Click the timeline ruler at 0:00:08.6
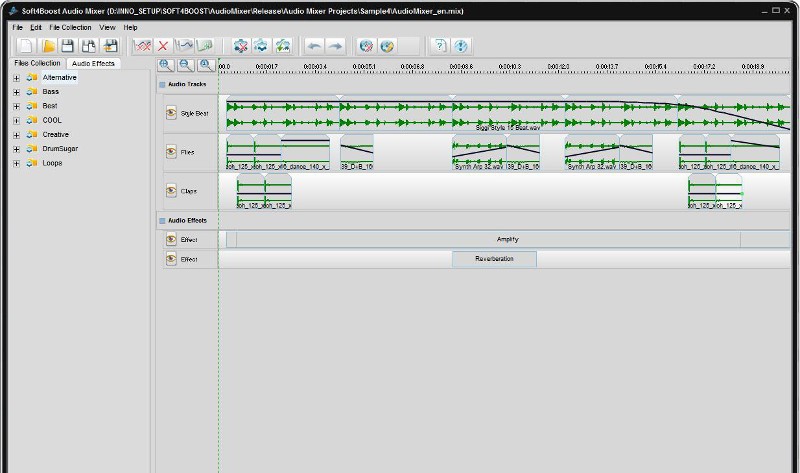Viewport: 800px width, 473px height. 463,66
